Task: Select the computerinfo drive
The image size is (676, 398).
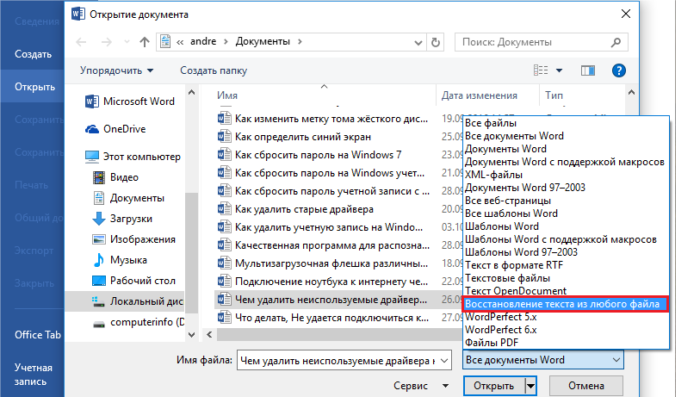Action: [138, 322]
